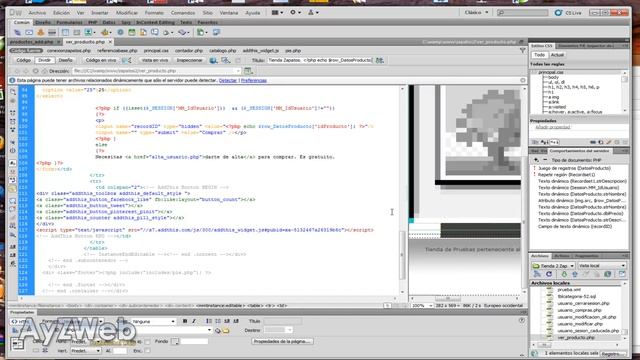This screenshot has width=640, height=360.
Task: Toggle Bold in Propiedades panel
Action: 185,321
